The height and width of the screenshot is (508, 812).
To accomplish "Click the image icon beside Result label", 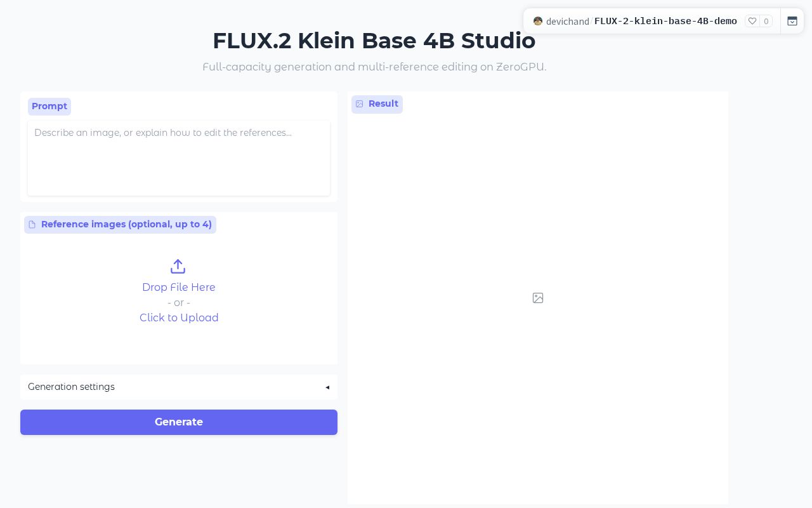I will coord(360,104).
